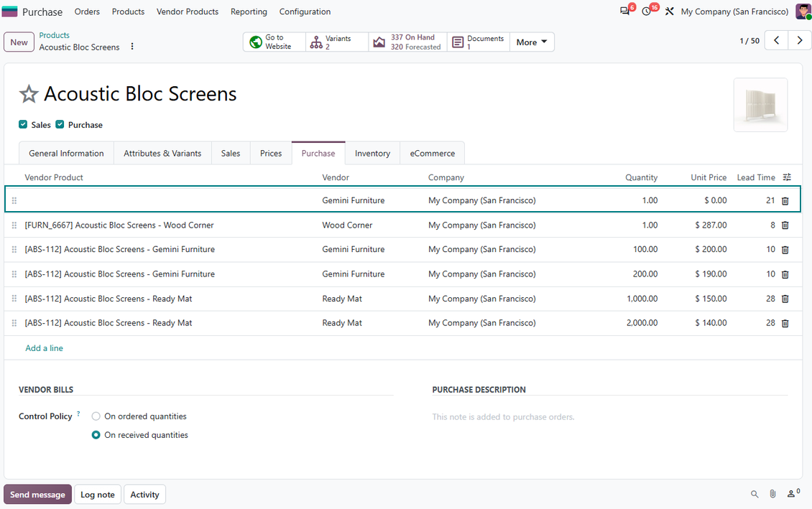Click the Send message button
This screenshot has height=509, width=812.
(37, 495)
